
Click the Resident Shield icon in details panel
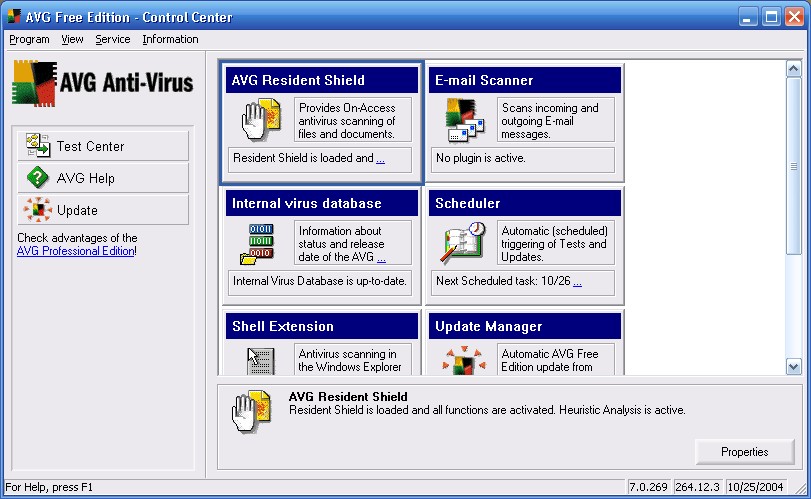click(252, 411)
